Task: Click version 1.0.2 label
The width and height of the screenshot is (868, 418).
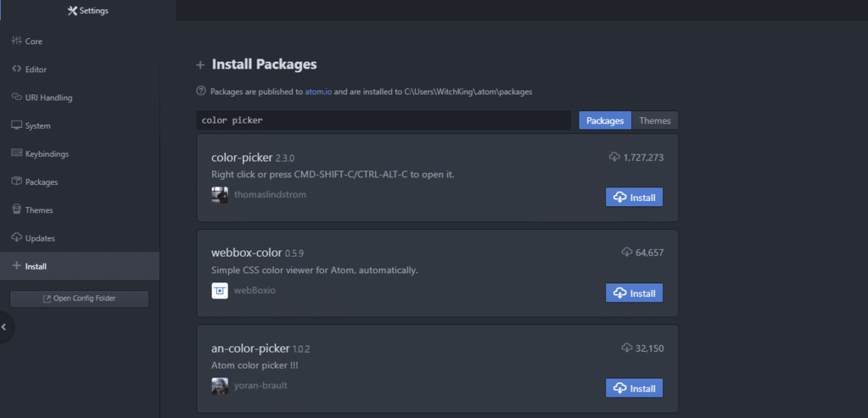Action: pyautogui.click(x=302, y=349)
